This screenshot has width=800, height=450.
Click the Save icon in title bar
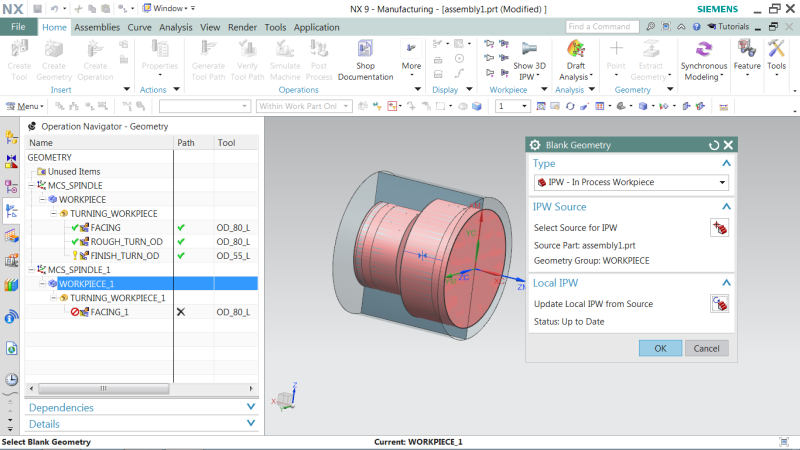coord(37,9)
